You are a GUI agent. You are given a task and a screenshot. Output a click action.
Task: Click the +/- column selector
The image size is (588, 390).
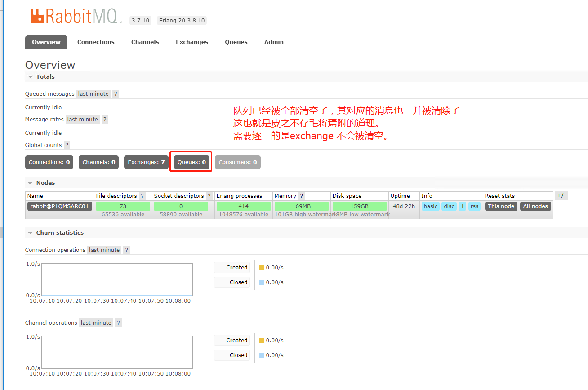(x=561, y=196)
